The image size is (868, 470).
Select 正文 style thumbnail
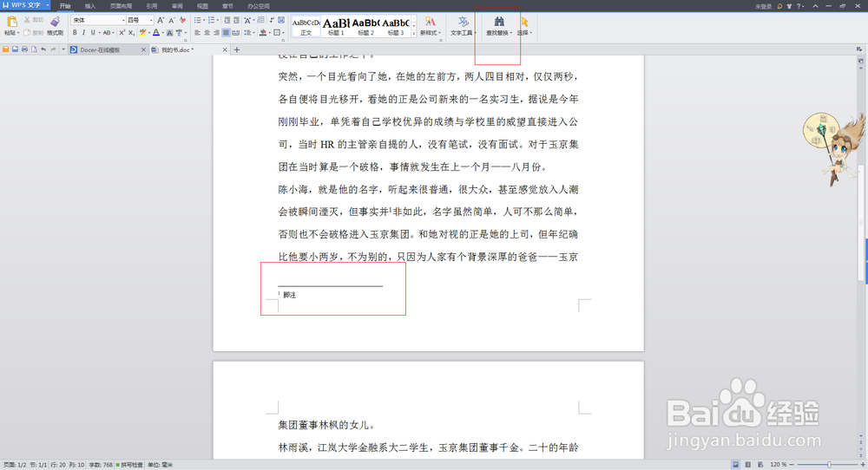click(306, 26)
